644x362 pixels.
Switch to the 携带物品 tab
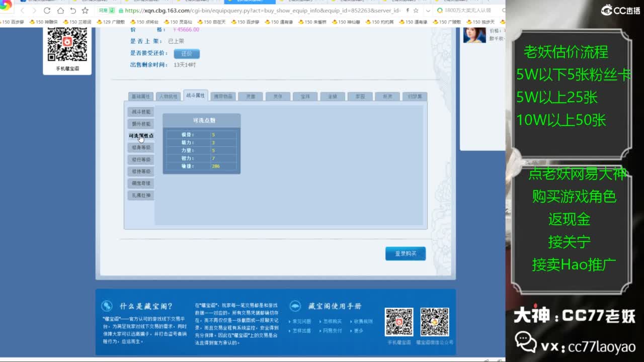coord(222,96)
